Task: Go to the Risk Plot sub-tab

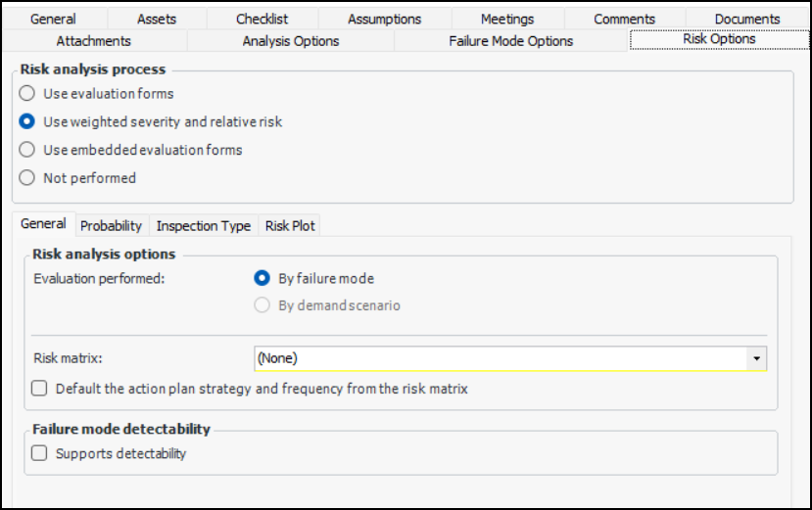Action: (290, 226)
